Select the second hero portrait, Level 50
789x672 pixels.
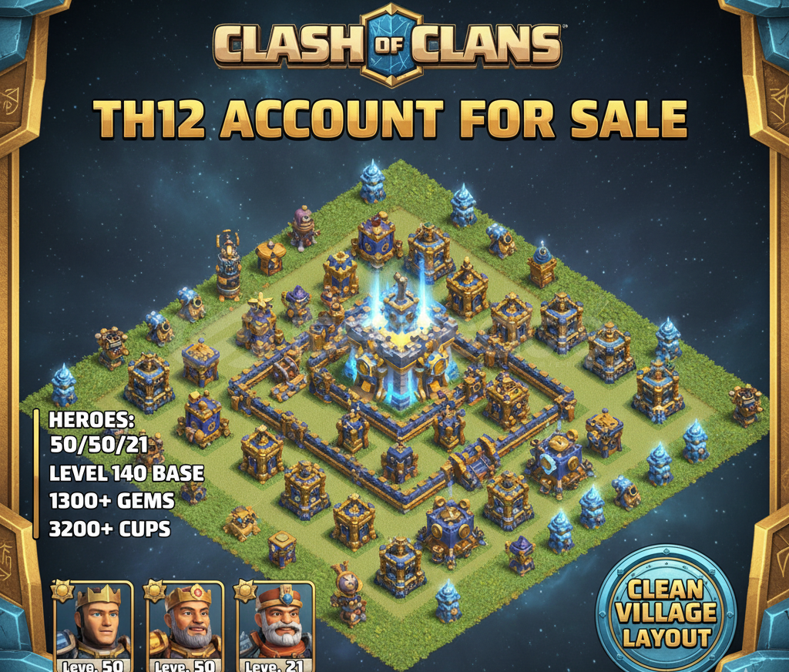[186, 627]
